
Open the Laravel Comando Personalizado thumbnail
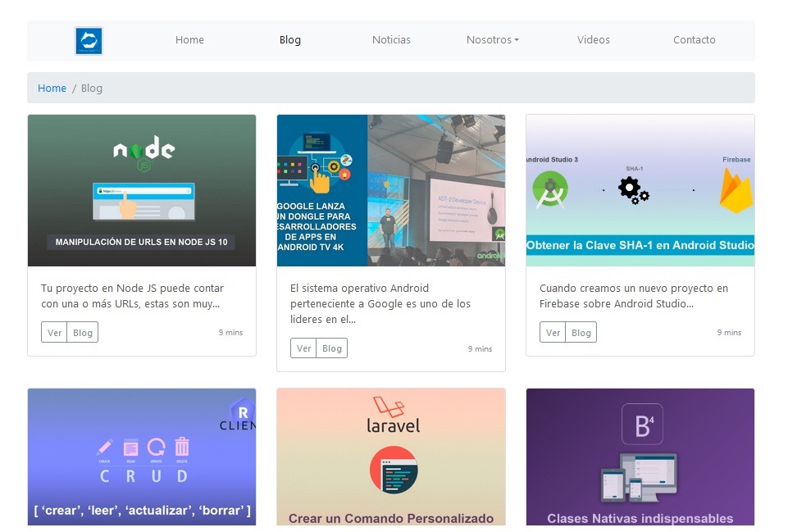pos(391,457)
